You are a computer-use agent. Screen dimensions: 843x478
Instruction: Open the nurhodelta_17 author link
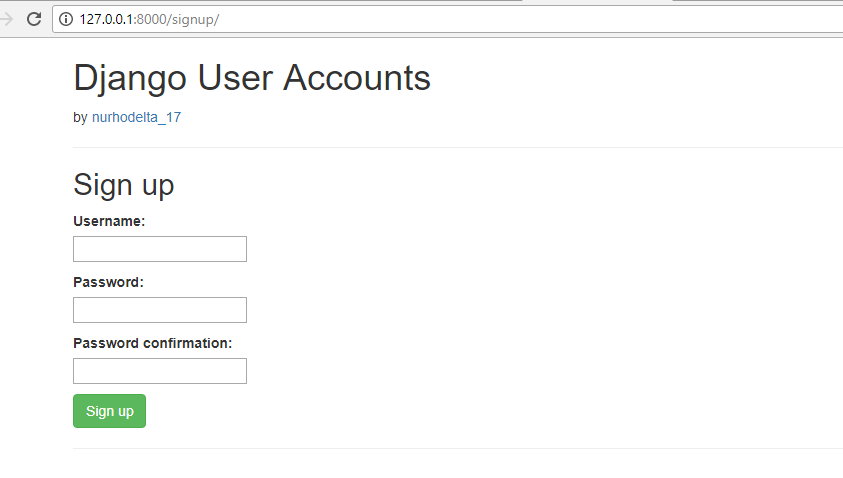tap(137, 117)
